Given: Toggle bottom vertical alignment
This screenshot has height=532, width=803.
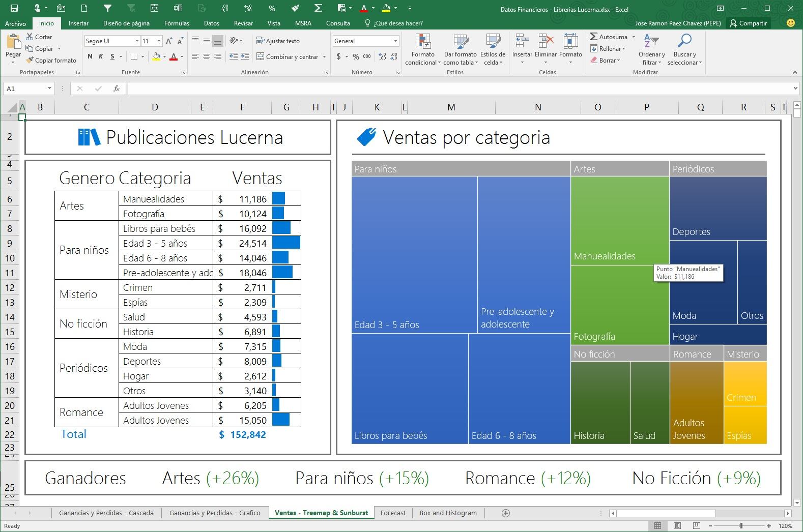Looking at the screenshot, I should click(x=218, y=41).
